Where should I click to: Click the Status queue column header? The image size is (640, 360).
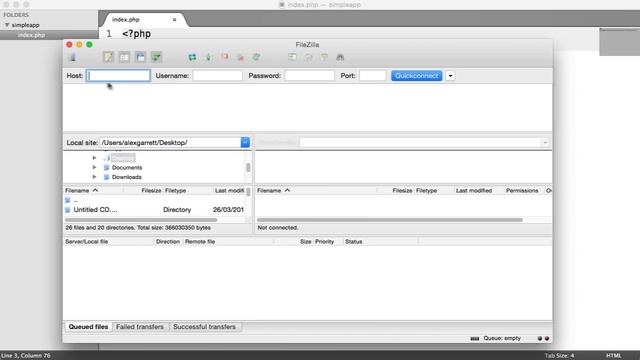pyautogui.click(x=353, y=242)
